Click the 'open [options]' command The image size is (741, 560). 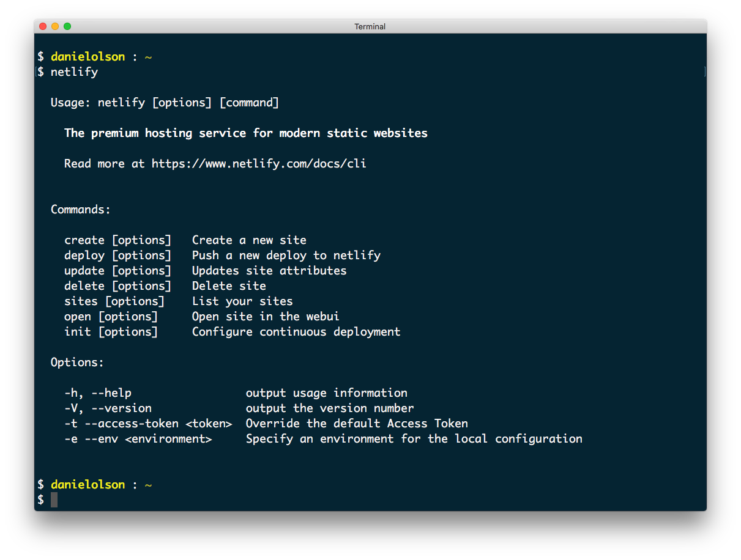click(111, 317)
